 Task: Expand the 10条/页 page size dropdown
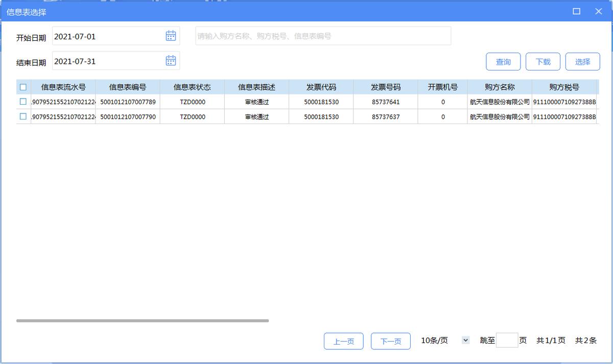(x=465, y=340)
